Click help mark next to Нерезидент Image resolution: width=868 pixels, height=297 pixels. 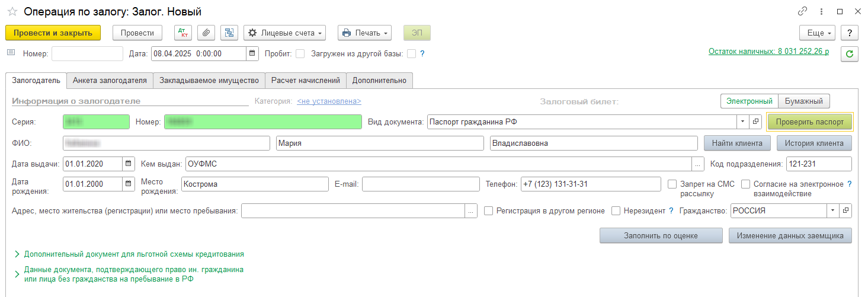click(671, 210)
